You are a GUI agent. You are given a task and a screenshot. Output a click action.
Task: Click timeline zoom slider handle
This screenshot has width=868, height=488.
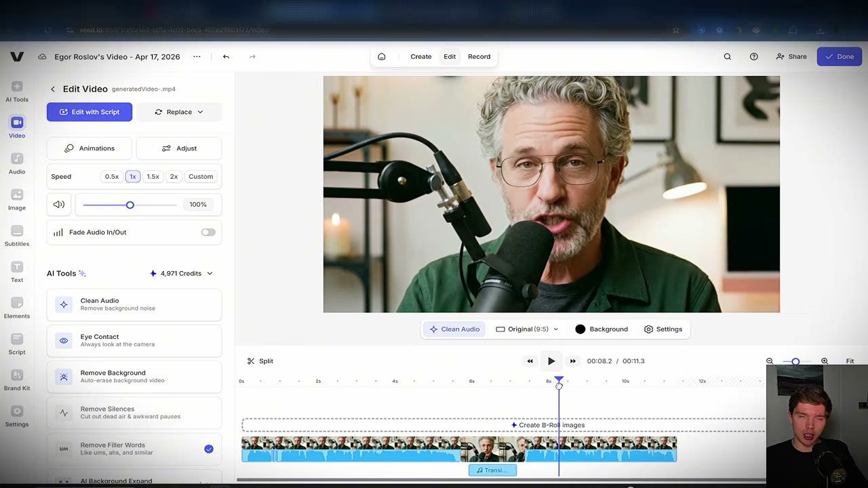[795, 361]
